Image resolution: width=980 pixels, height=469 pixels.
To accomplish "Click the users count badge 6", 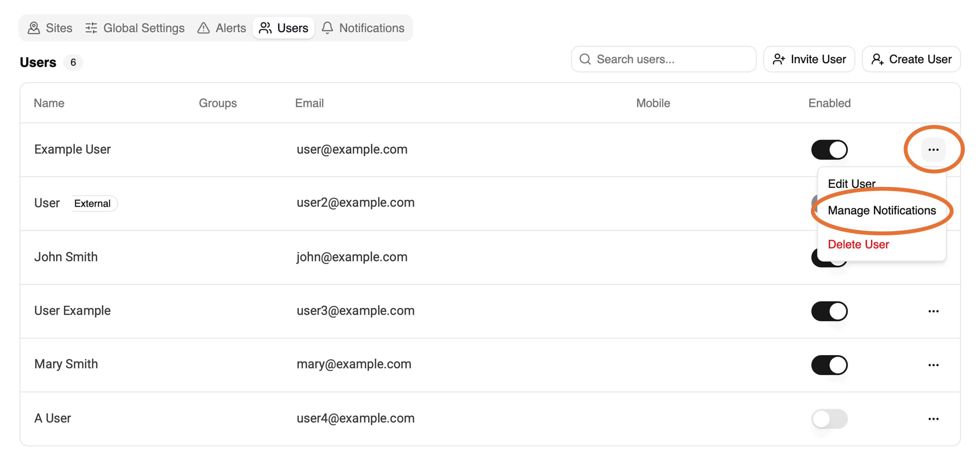I will coord(73,62).
